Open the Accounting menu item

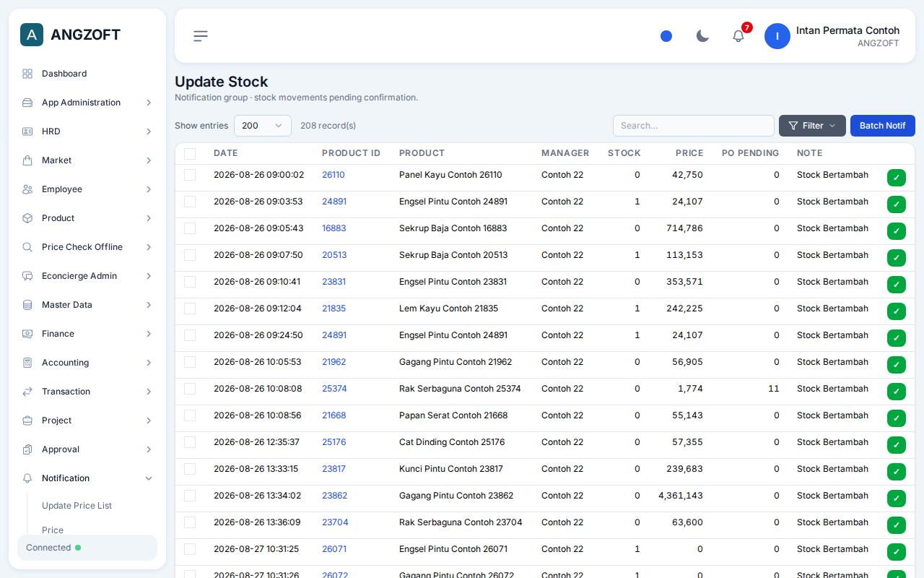(87, 363)
